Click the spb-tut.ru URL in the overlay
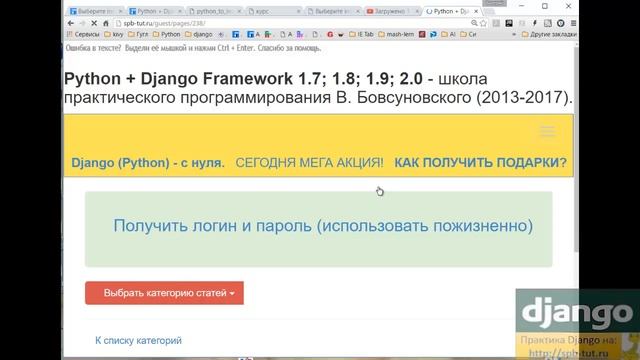 569,353
